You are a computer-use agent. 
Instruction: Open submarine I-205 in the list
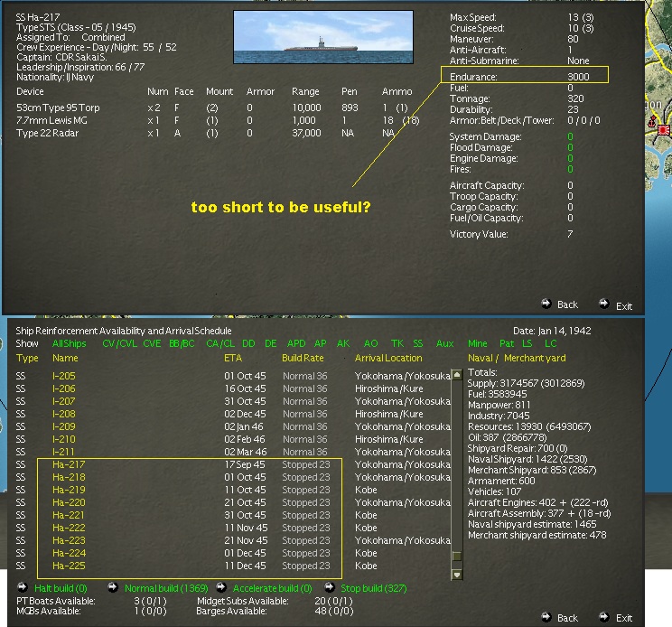pos(64,376)
